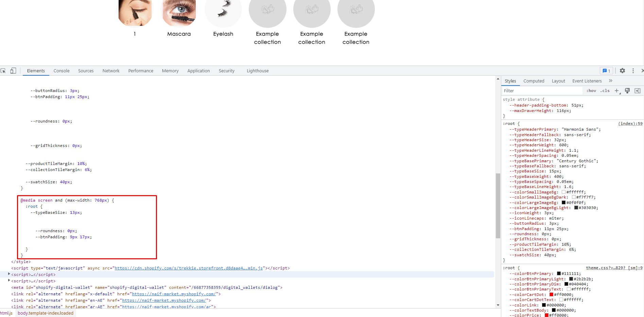Click the colorSmallImageBgDark #f7f7f7 swatch
644x317 pixels.
point(574,197)
